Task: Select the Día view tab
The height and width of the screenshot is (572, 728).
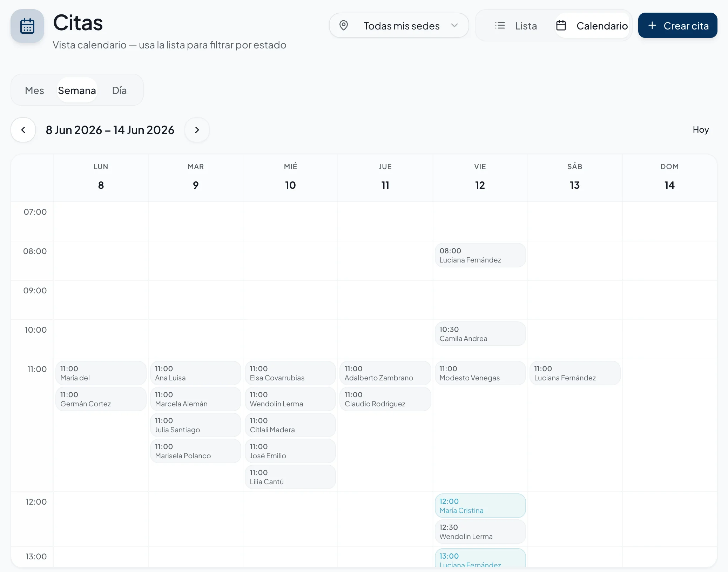Action: 119,90
